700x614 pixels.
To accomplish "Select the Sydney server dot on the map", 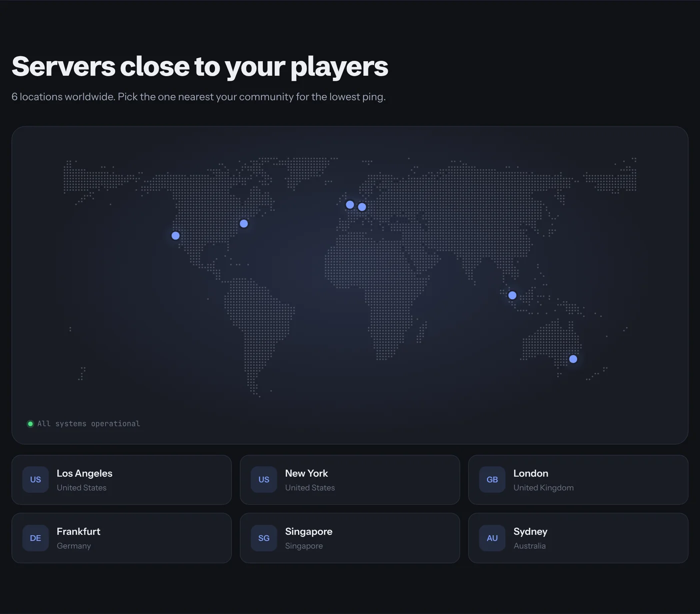I will (573, 359).
